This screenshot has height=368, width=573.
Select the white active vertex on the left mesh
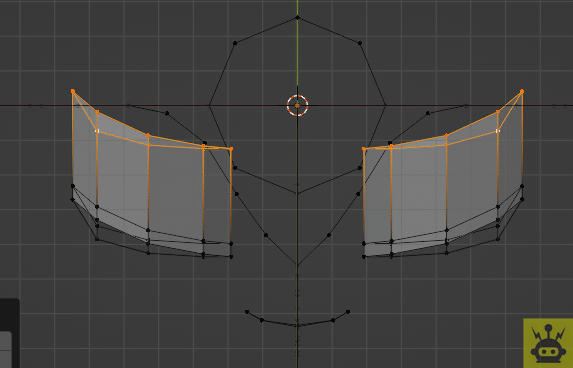97,130
